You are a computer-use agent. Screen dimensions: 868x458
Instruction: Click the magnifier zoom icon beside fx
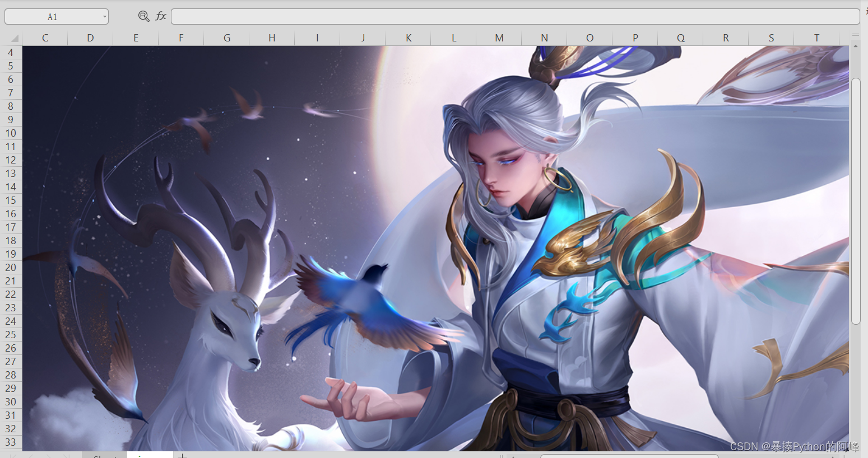(x=143, y=16)
